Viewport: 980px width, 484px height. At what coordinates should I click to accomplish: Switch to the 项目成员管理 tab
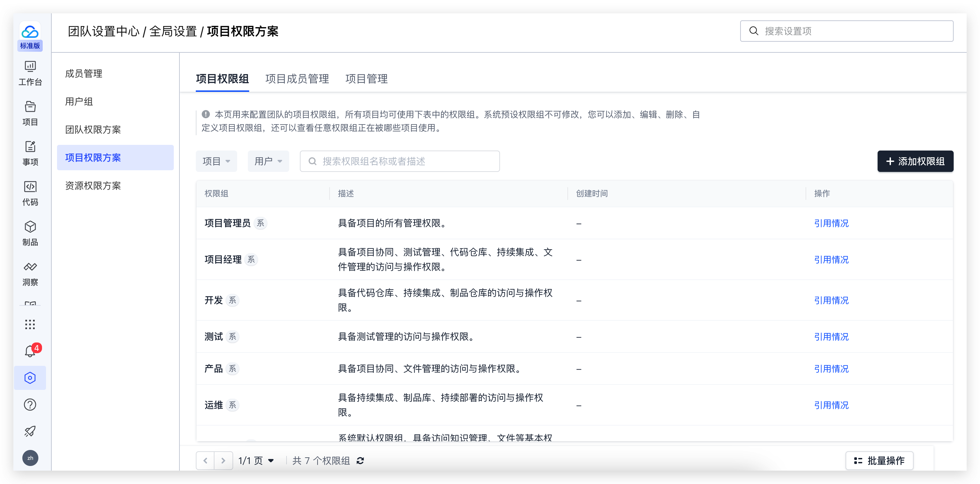coord(297,79)
